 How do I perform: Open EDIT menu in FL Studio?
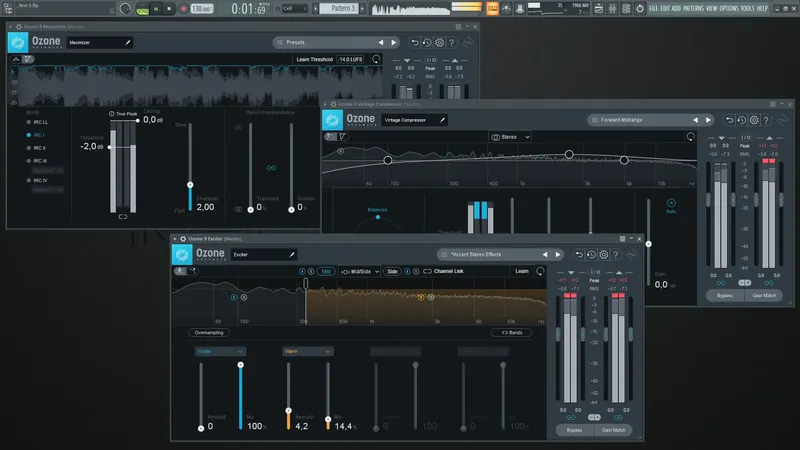pyautogui.click(x=665, y=9)
